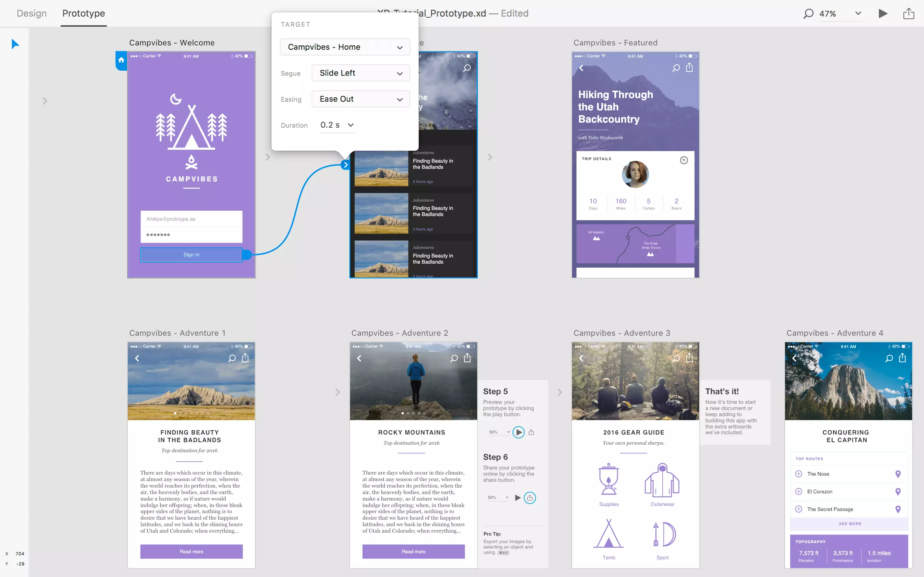Expand the TARGET dropdown for Campvibes - Home
Viewport: 924px width, 577px height.
point(401,47)
